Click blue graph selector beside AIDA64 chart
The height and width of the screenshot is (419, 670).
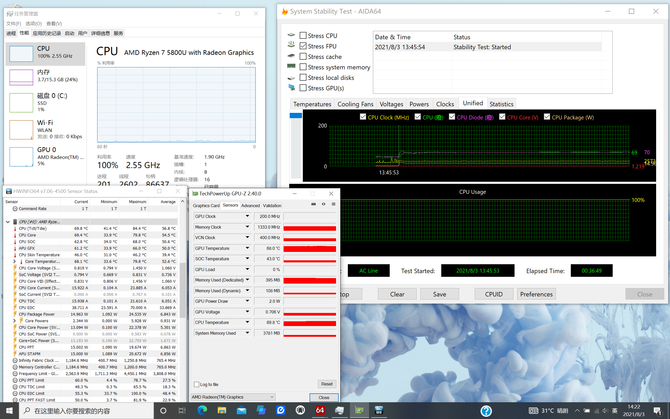(296, 115)
